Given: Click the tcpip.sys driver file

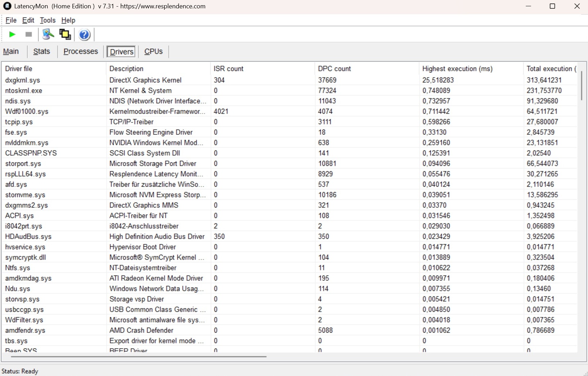Looking at the screenshot, I should tap(19, 122).
